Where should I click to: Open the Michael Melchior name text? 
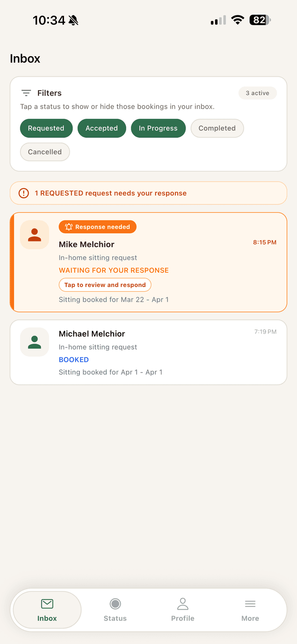92,334
